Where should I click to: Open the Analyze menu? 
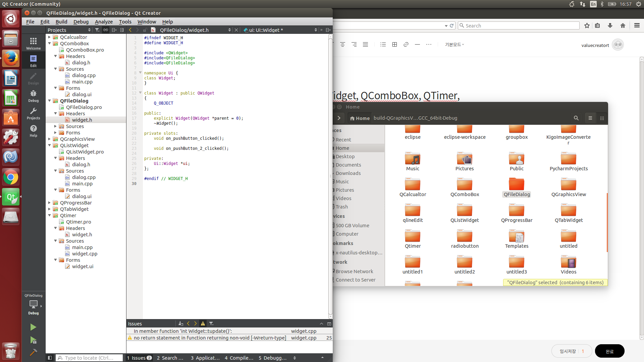click(x=104, y=21)
